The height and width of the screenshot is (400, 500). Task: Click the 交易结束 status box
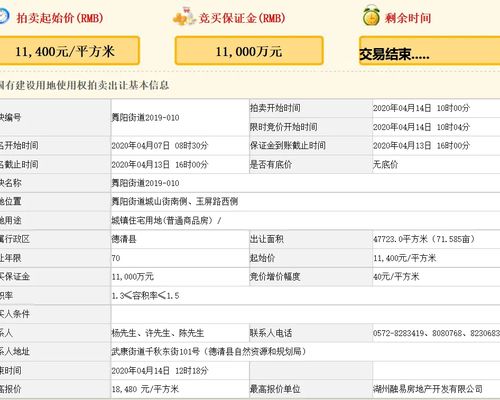[429, 51]
